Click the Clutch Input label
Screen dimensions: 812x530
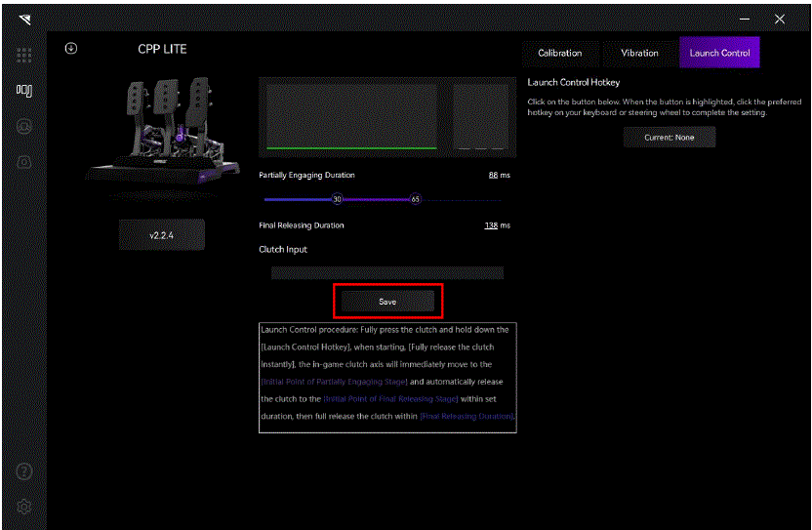click(283, 249)
